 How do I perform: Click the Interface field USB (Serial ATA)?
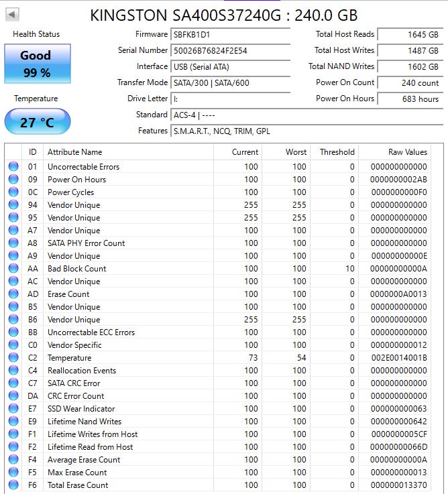[230, 66]
